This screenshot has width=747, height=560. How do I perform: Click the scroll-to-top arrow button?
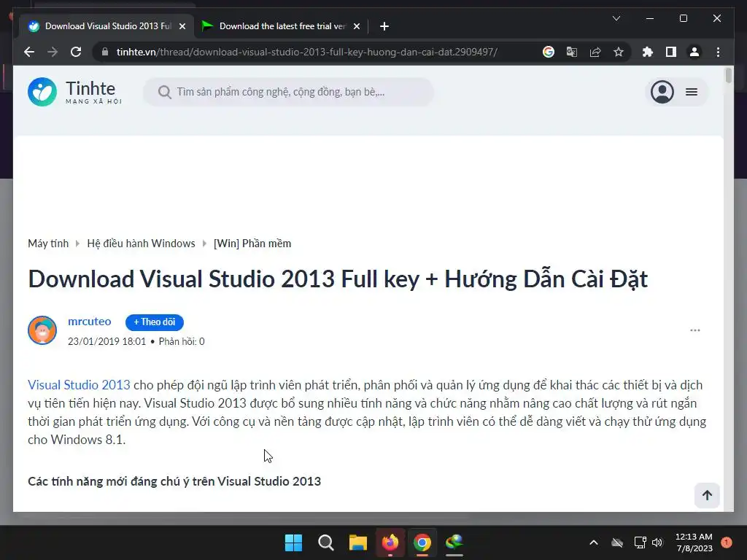pos(707,495)
